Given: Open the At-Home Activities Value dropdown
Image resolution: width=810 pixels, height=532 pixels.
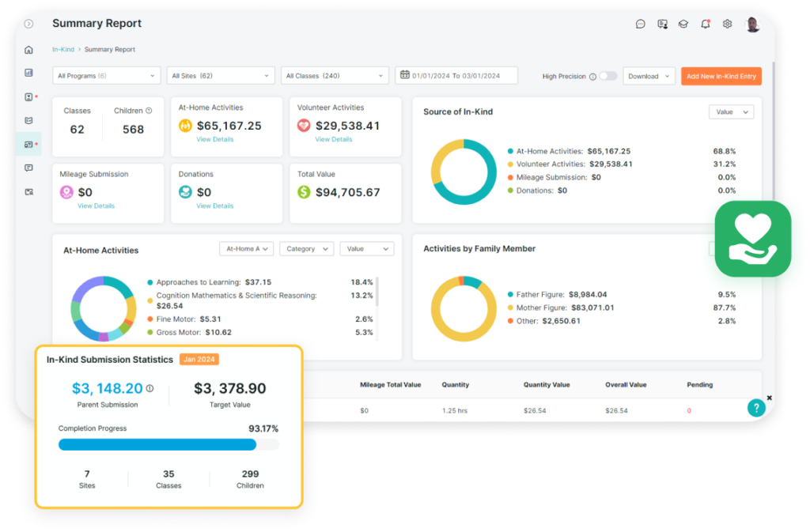Looking at the screenshot, I should 367,249.
